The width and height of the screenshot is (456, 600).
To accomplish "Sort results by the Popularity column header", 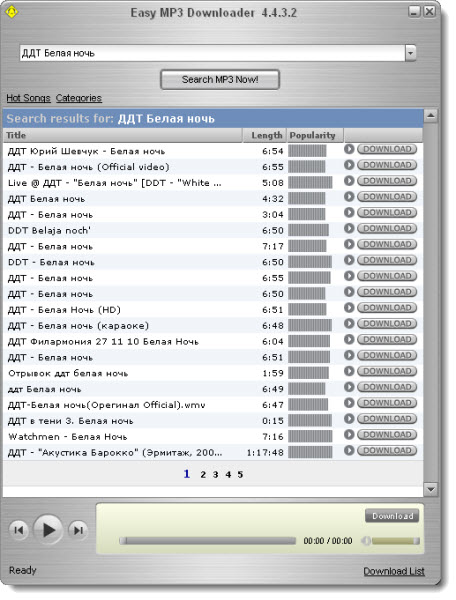I will (315, 135).
